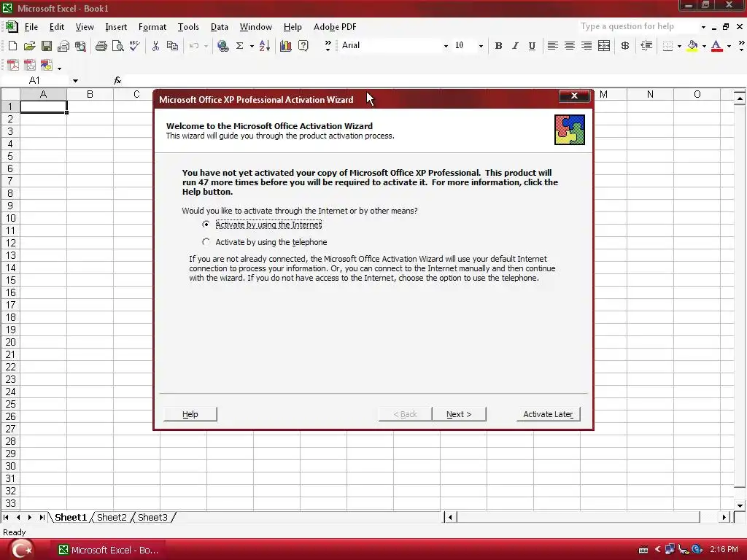
Task: Open the Name Box A1 dropdown
Action: coord(75,80)
